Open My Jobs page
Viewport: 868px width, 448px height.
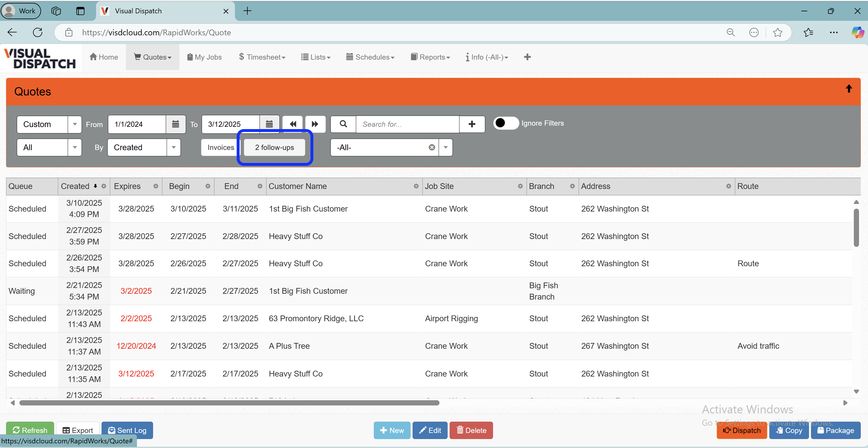tap(204, 57)
